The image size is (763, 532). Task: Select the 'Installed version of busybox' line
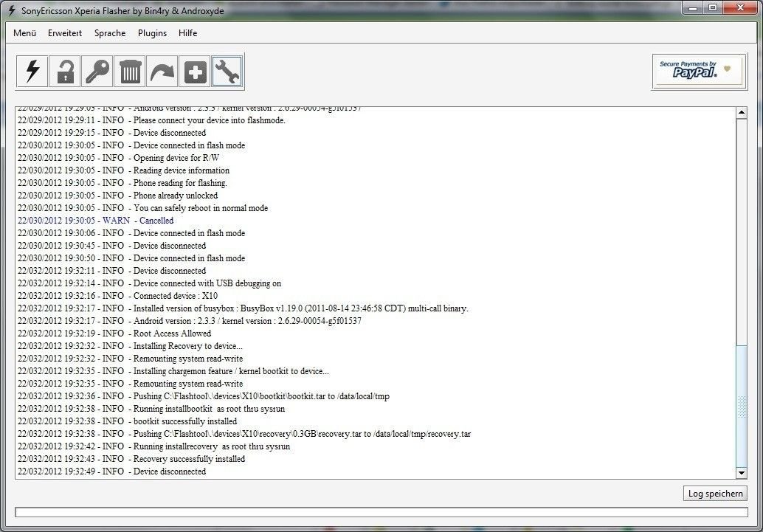click(243, 308)
